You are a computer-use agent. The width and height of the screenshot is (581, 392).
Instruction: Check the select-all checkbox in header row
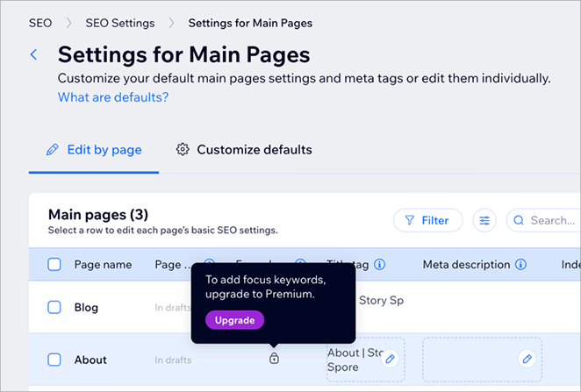54,264
